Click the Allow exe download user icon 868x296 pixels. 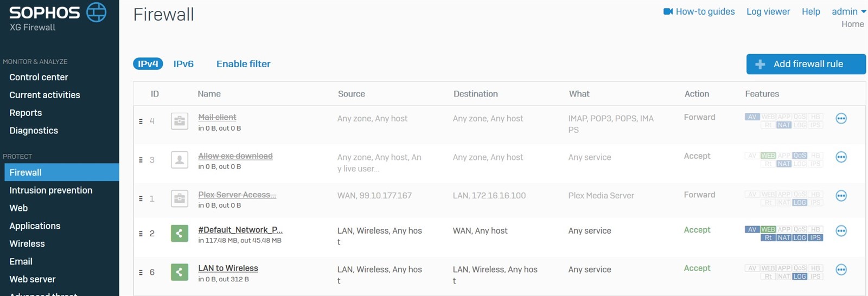180,160
